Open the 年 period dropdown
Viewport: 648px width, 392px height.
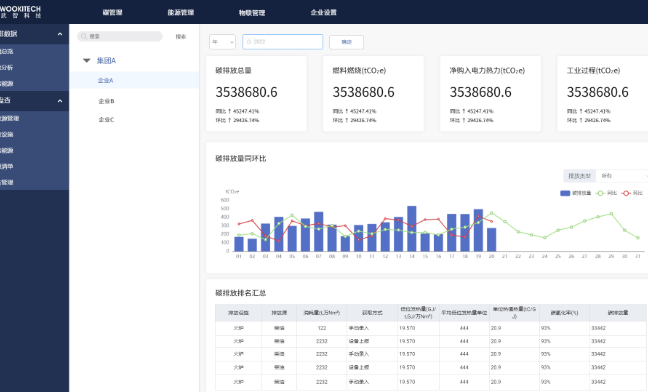222,42
